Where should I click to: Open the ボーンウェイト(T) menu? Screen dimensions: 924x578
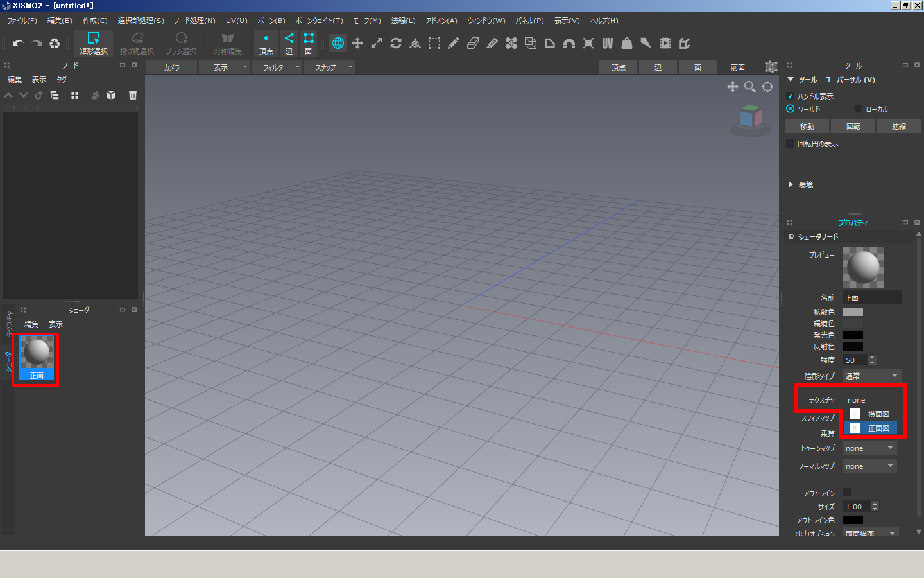coord(319,21)
